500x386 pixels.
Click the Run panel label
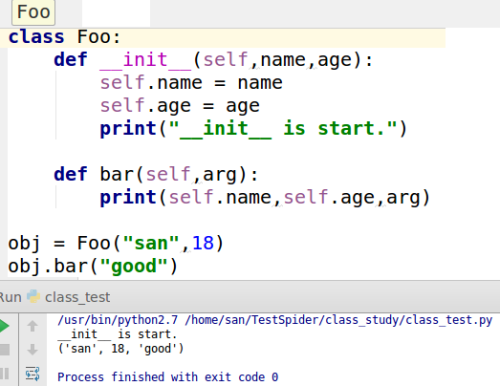click(x=10, y=297)
